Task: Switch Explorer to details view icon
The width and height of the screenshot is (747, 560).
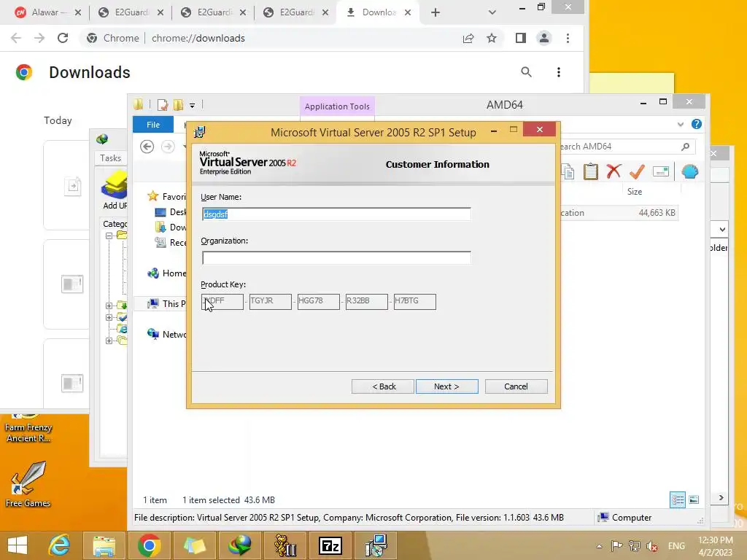Action: 678,499
